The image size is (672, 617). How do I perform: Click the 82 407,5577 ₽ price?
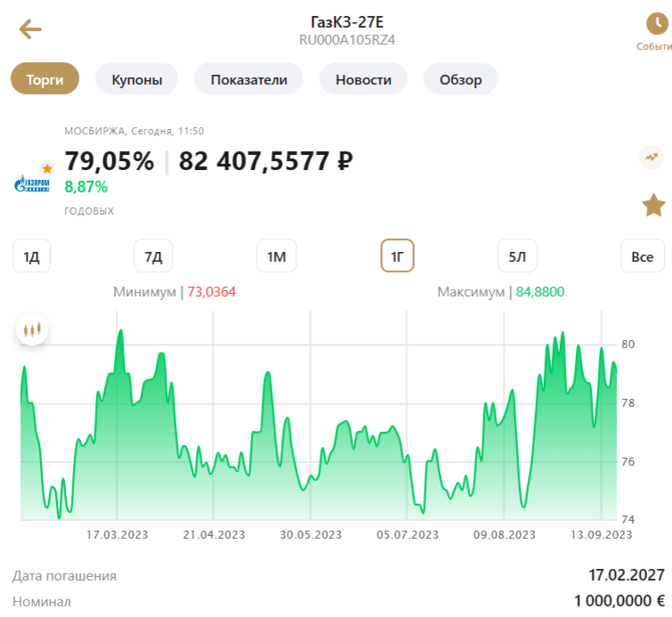click(266, 161)
